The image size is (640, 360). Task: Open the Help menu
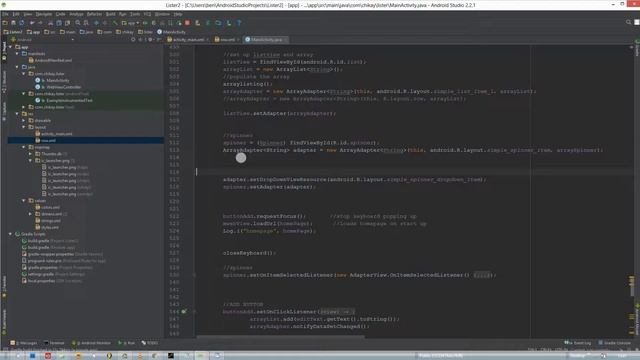[x=178, y=14]
